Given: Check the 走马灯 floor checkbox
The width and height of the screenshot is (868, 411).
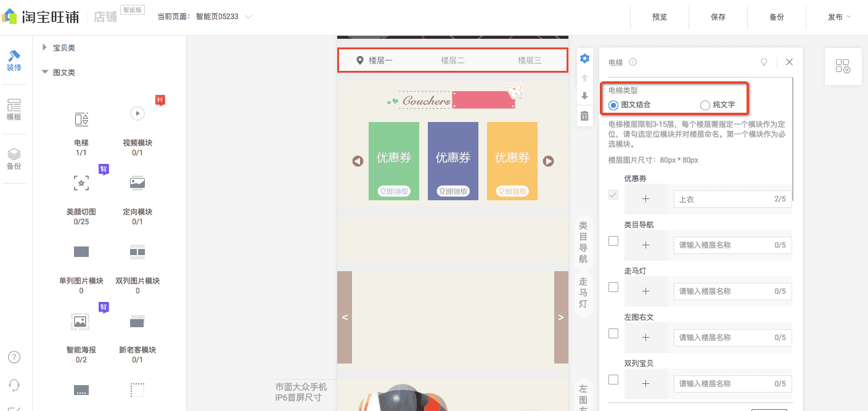Looking at the screenshot, I should [x=613, y=287].
